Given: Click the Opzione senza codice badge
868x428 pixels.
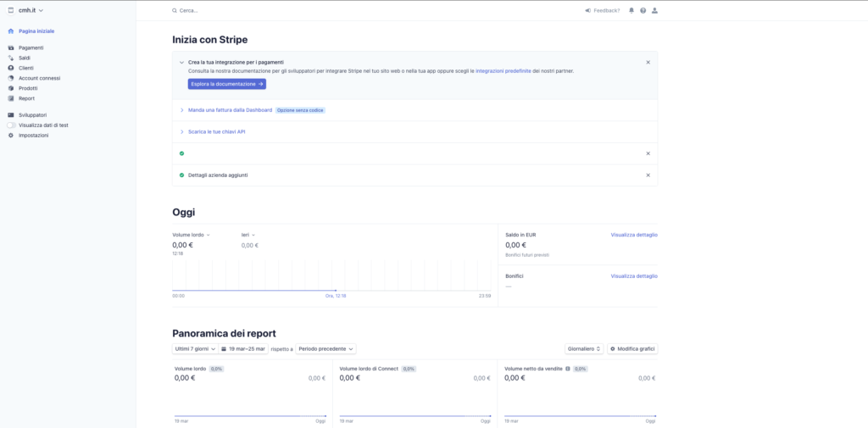Looking at the screenshot, I should coord(300,110).
